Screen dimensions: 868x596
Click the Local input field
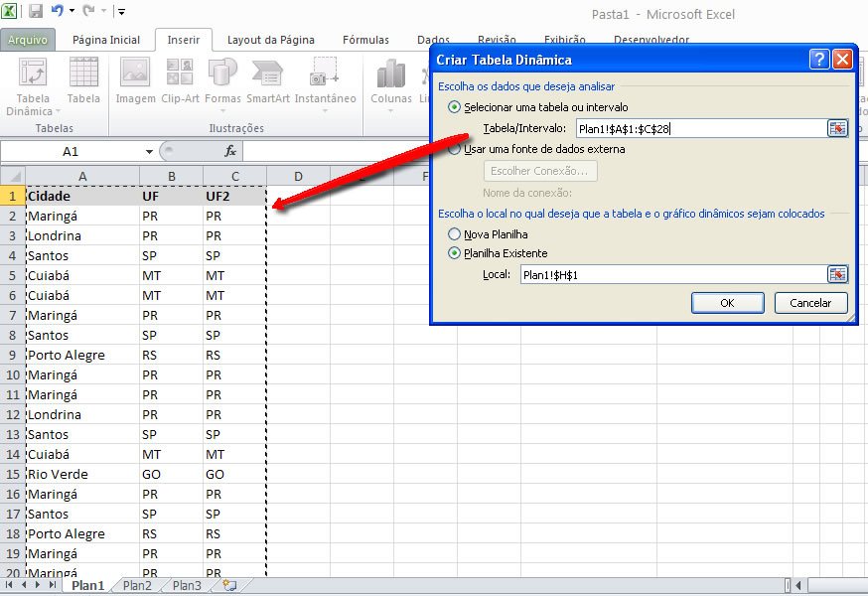pos(672,275)
